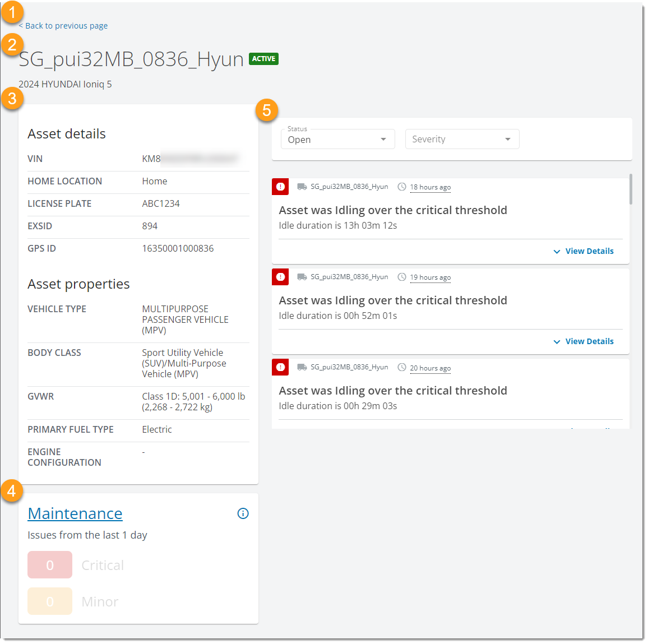
Task: Click the Critical issues counter showing zero
Action: click(x=50, y=564)
